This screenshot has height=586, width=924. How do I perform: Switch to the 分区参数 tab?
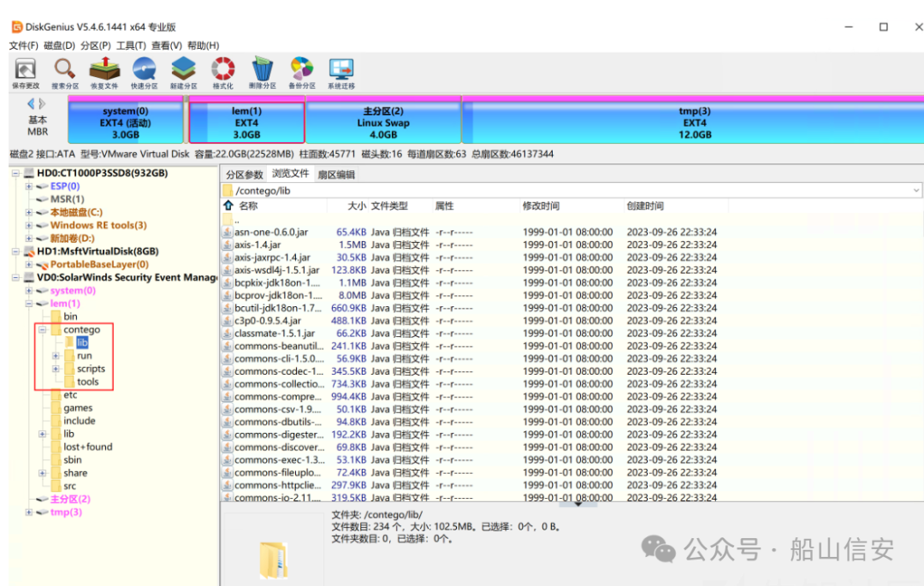pyautogui.click(x=244, y=175)
